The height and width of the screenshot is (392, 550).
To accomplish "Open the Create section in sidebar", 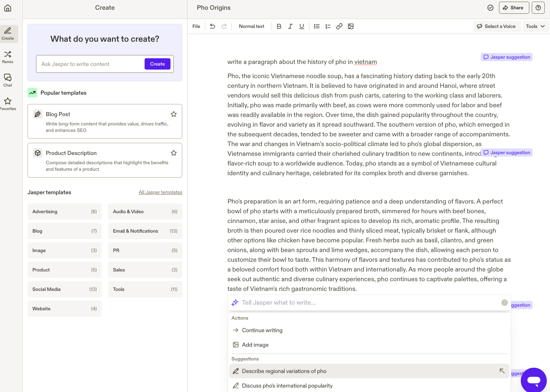I will (8, 34).
